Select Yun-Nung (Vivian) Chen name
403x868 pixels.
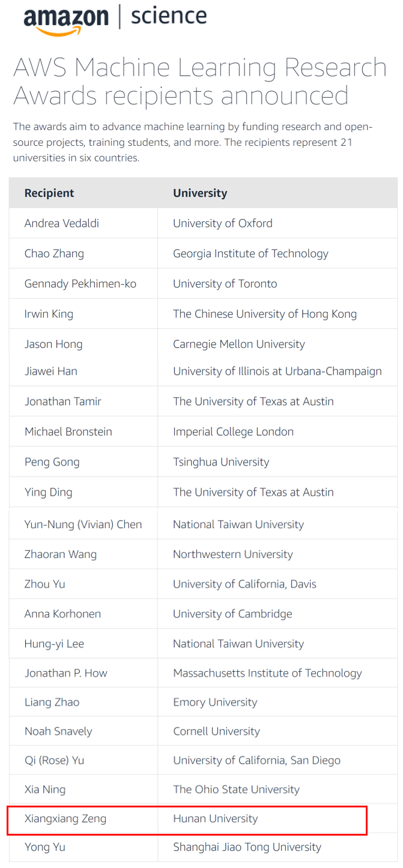[x=83, y=524]
